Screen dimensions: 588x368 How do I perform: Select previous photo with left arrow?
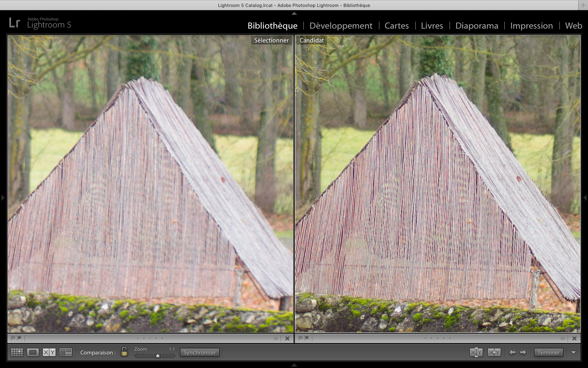(x=512, y=352)
